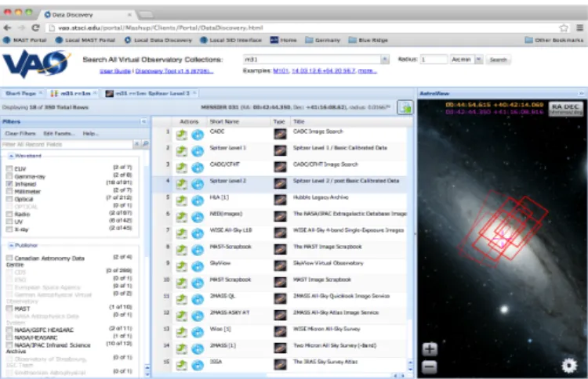Screen dimensions: 588x379
Task: Open the search target dropdown arrow
Action: (x=384, y=60)
